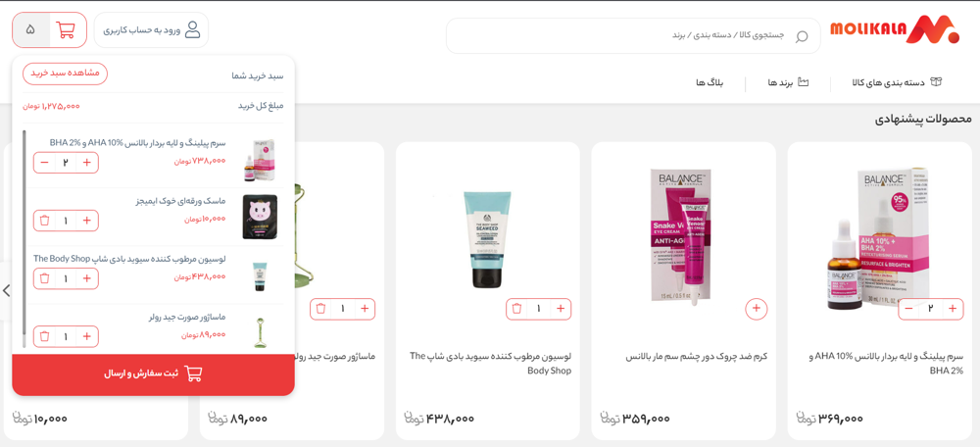Click the cart popup vertical scrollbar

(24, 238)
